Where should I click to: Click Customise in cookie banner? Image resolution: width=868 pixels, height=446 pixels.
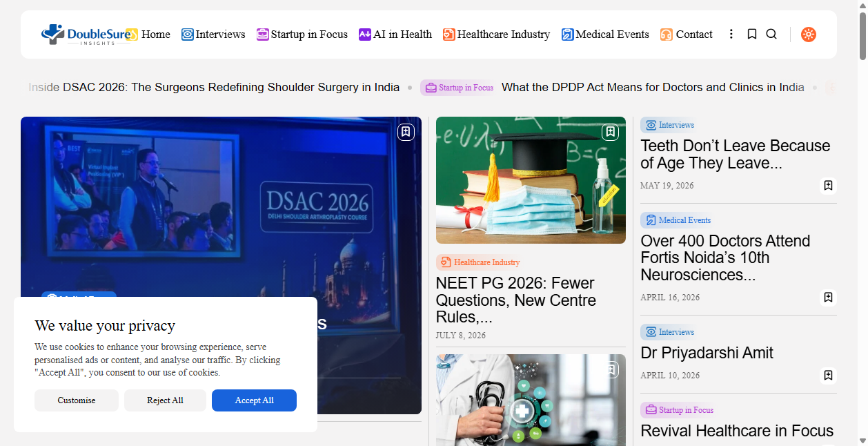pyautogui.click(x=77, y=400)
